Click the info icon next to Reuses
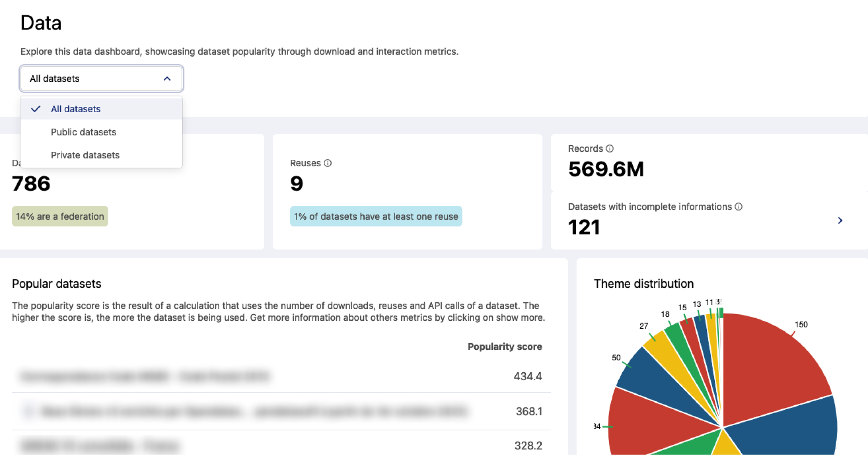This screenshot has height=455, width=868. pos(328,163)
